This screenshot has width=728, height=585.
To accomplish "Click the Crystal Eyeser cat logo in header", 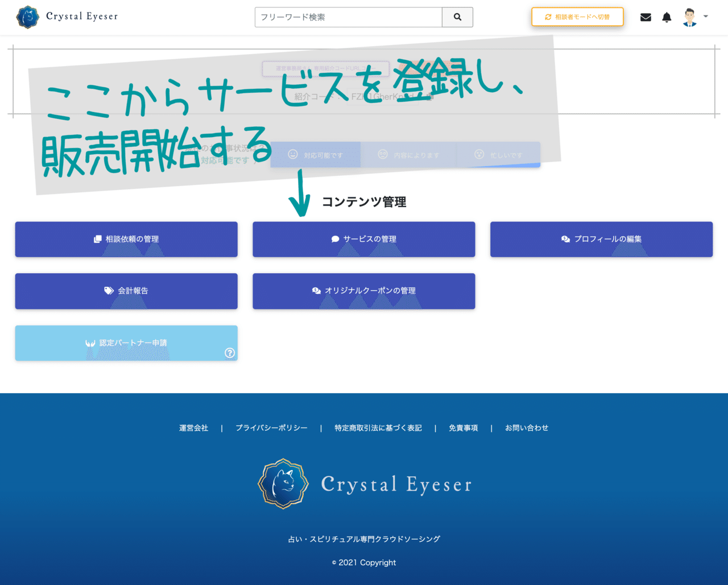I will [28, 17].
